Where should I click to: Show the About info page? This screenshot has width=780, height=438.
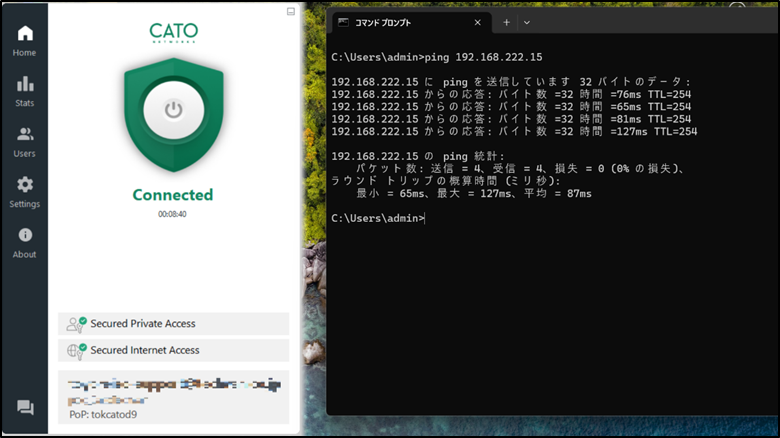[x=24, y=243]
